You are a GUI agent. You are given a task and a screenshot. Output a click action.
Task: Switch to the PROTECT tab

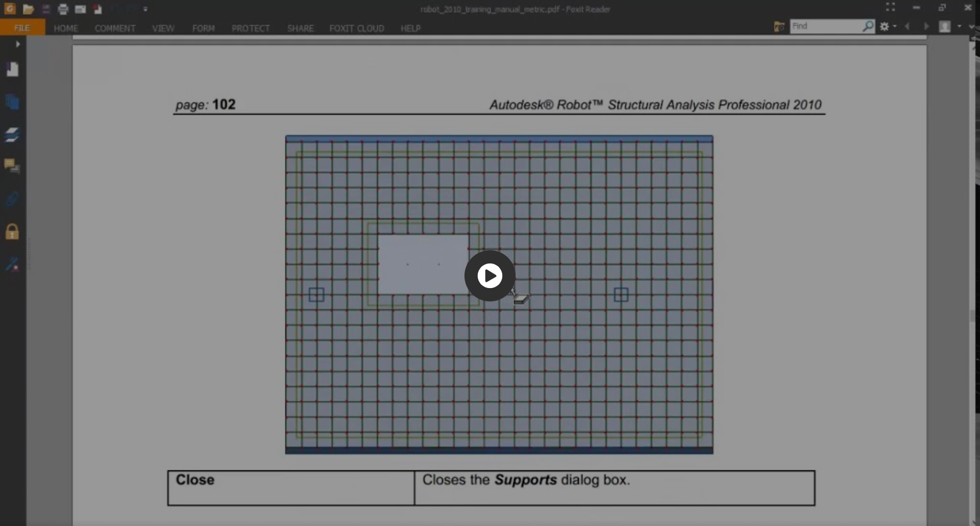pyautogui.click(x=250, y=29)
